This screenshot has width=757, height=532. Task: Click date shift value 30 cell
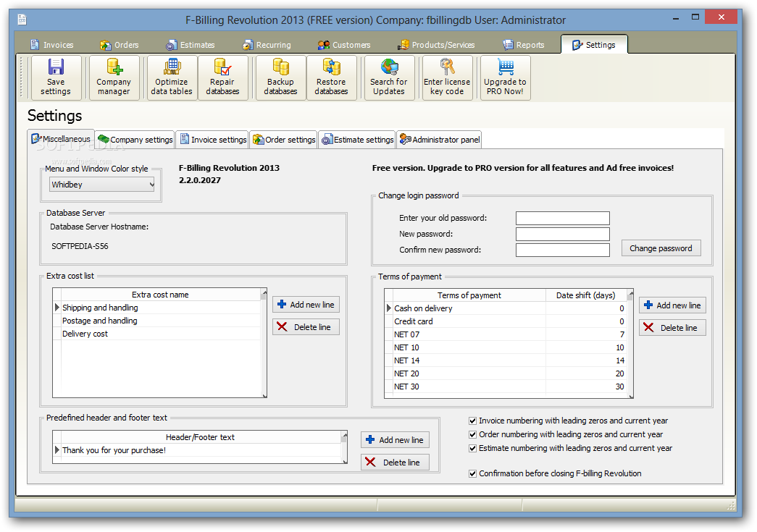point(586,387)
